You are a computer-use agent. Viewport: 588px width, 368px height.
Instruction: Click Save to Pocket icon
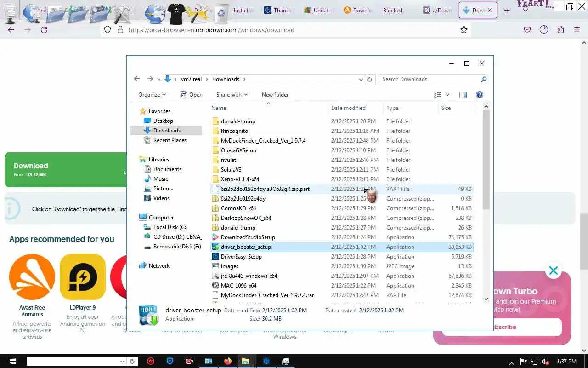[527, 30]
